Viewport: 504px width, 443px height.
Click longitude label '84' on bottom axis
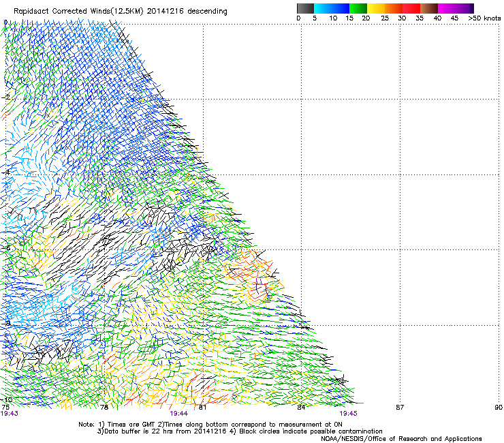pyautogui.click(x=301, y=408)
